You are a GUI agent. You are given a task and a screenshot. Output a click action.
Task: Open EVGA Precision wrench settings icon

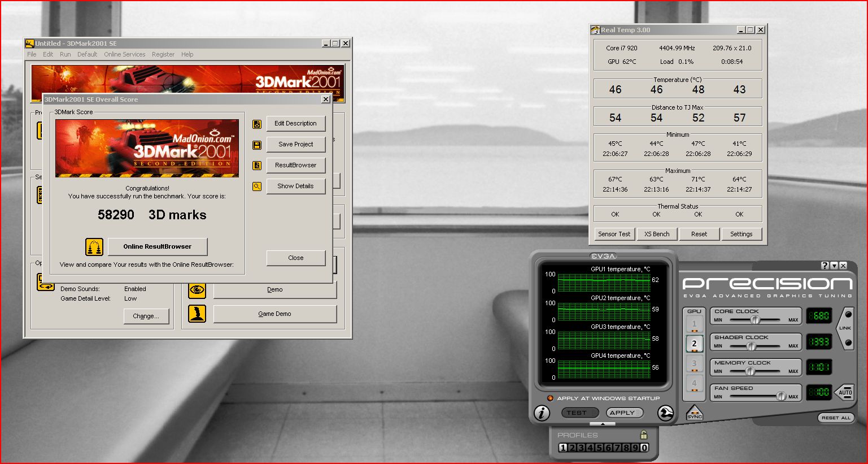(x=666, y=413)
